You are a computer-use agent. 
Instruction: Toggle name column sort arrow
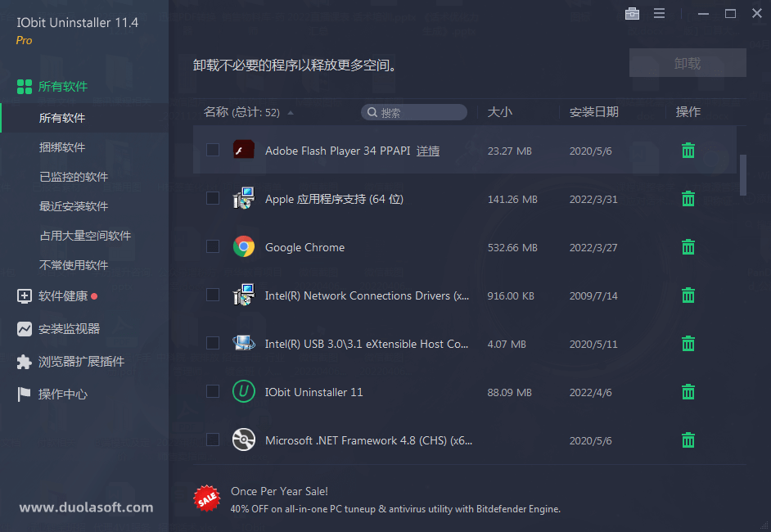[291, 113]
